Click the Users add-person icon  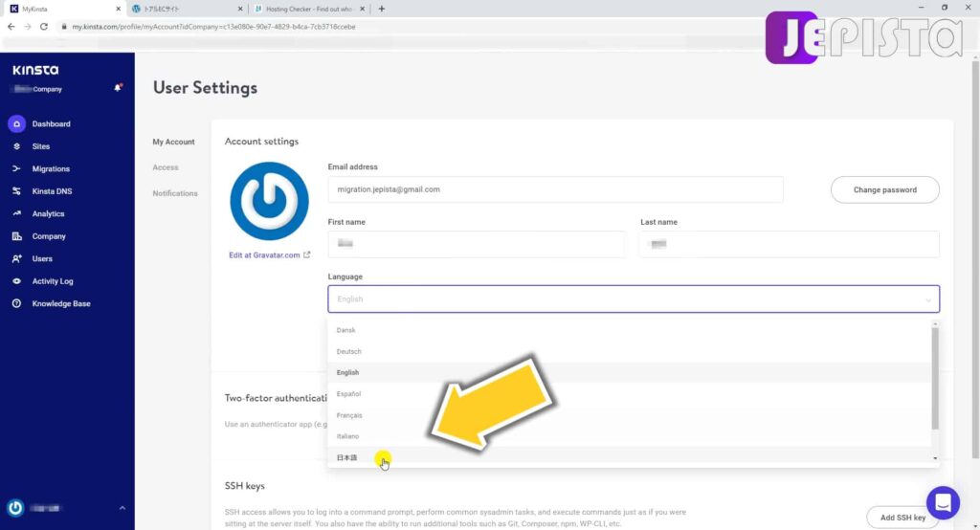[x=17, y=258]
